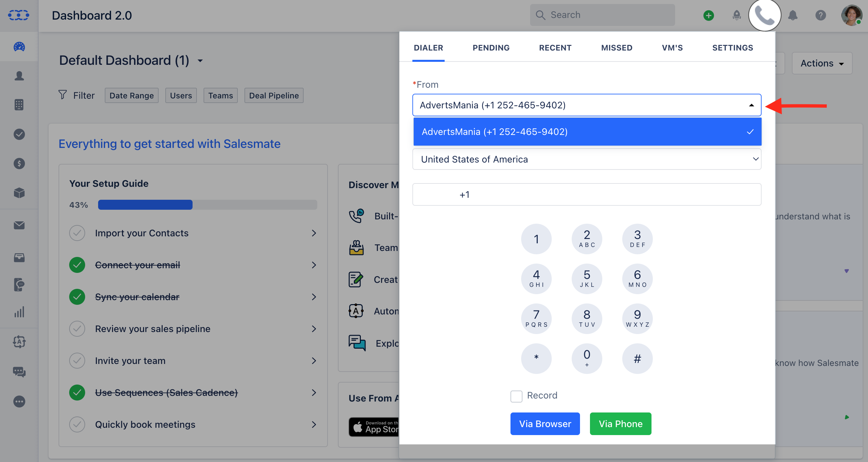Toggle Sync your calendar green check

[x=77, y=297]
